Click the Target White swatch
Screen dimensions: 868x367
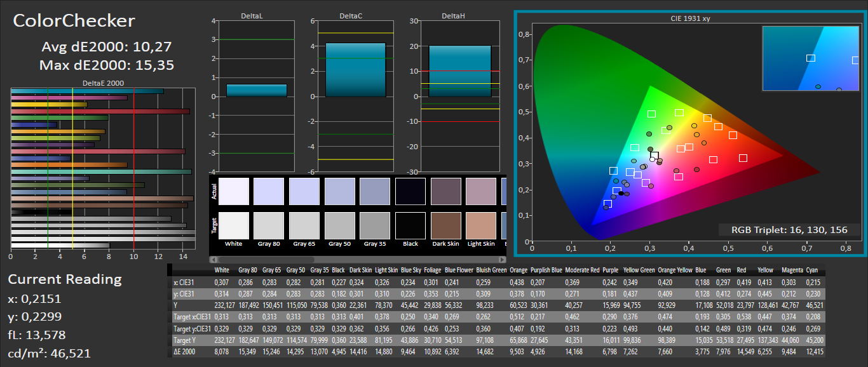coord(233,225)
